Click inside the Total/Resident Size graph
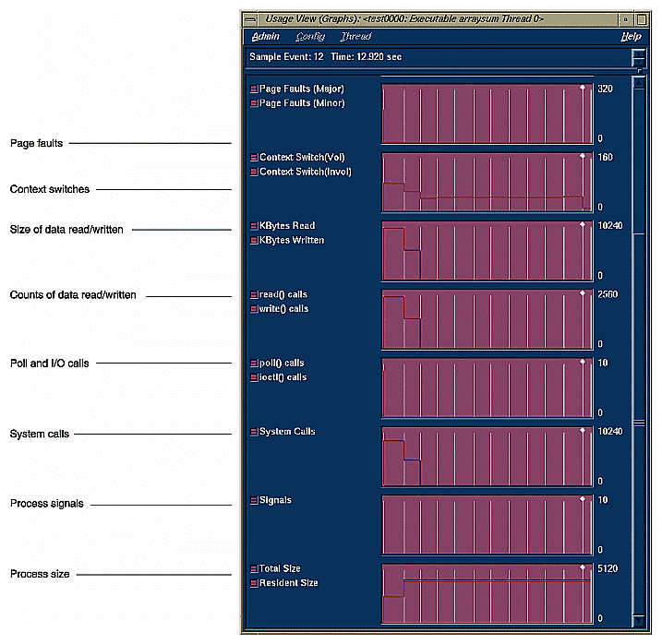Viewport: 662px width, 644px height. [x=487, y=594]
